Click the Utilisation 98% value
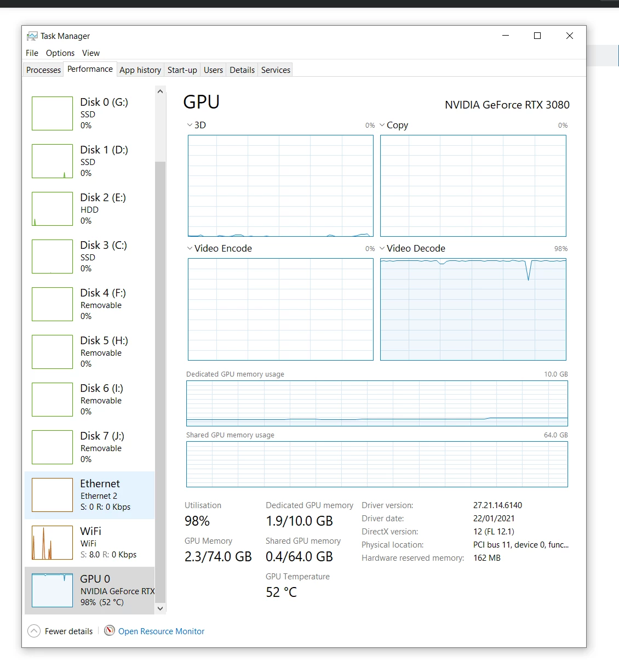The width and height of the screenshot is (619, 672). (x=197, y=521)
